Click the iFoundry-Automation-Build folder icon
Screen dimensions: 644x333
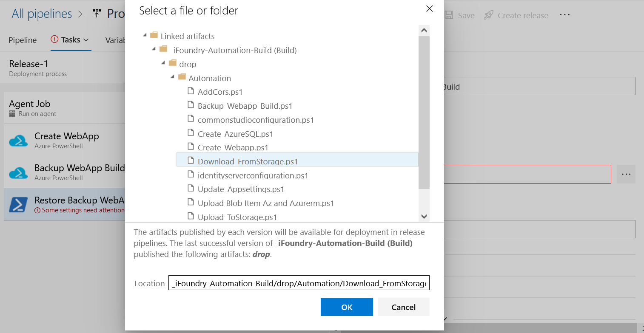pyautogui.click(x=163, y=50)
